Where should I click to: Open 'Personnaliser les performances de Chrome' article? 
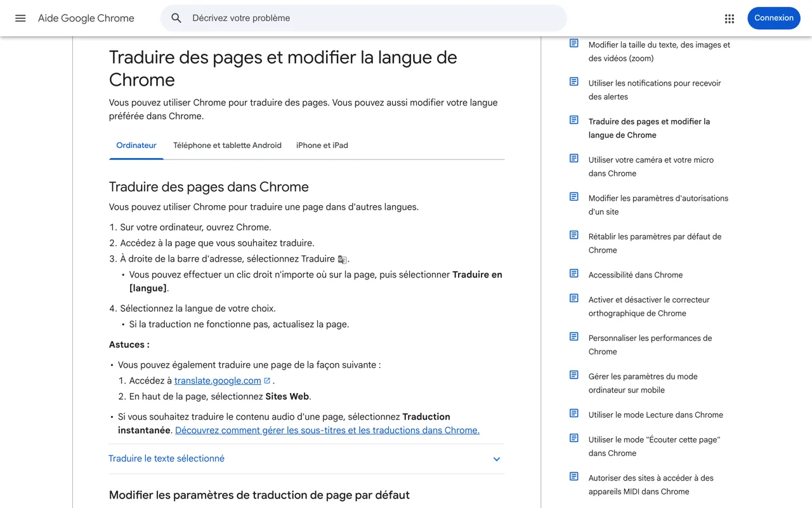650,345
